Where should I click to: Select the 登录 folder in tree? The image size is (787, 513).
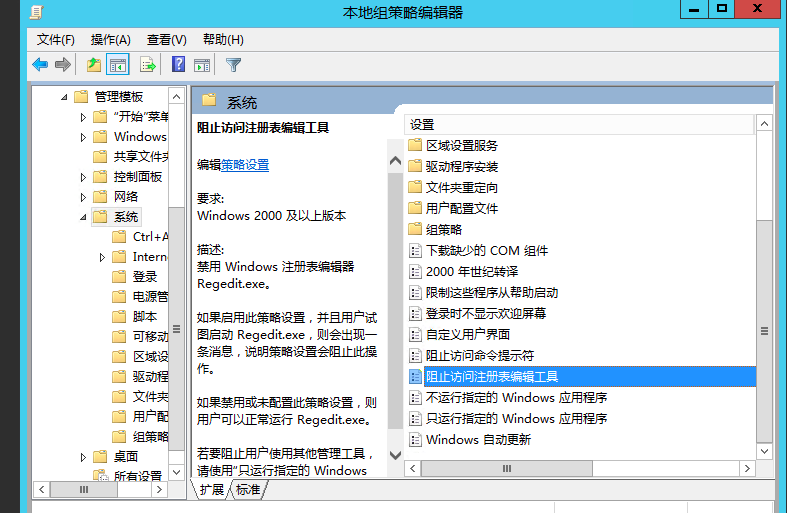coord(145,277)
